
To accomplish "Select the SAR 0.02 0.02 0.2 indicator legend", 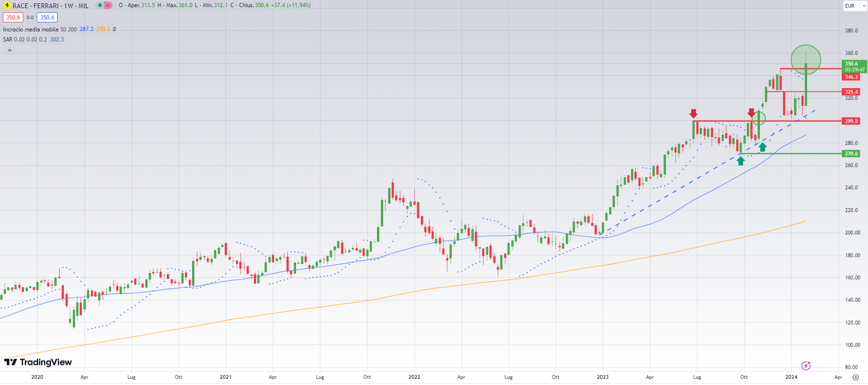I will [x=25, y=40].
